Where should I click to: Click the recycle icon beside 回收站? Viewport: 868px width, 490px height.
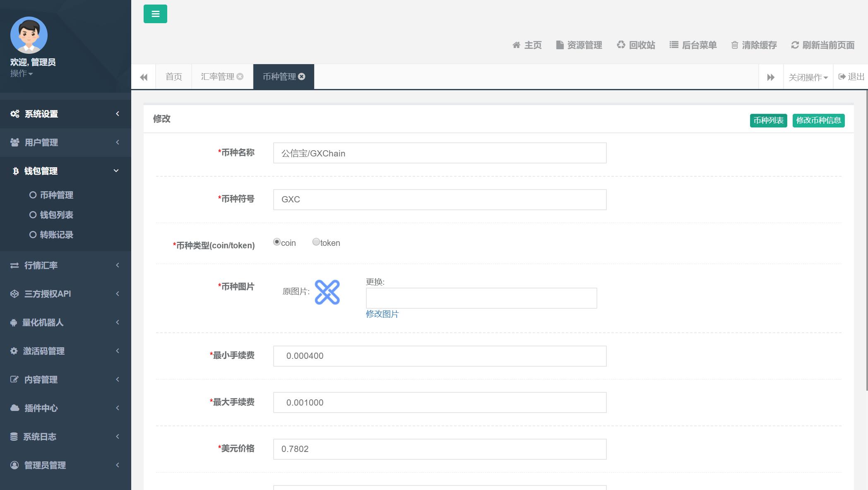pyautogui.click(x=621, y=45)
